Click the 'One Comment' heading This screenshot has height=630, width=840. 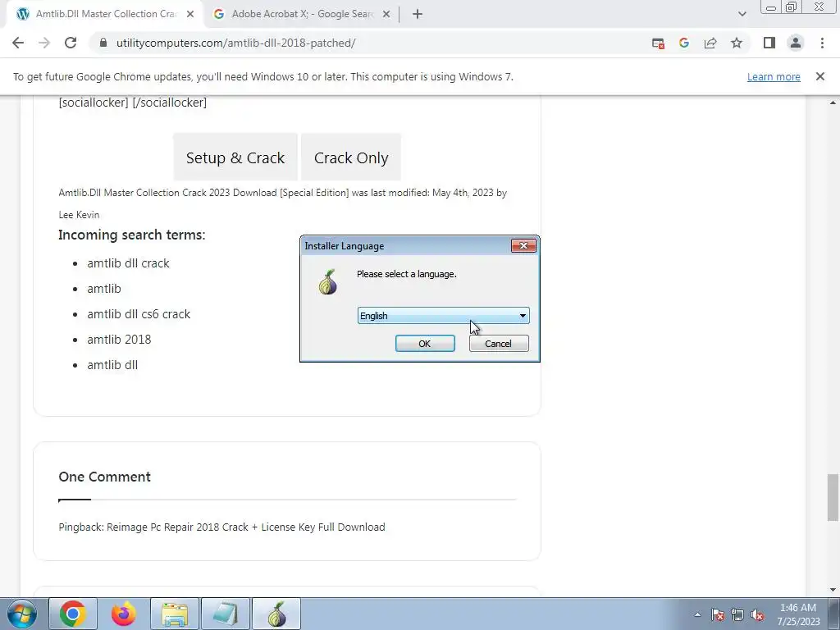tap(104, 477)
